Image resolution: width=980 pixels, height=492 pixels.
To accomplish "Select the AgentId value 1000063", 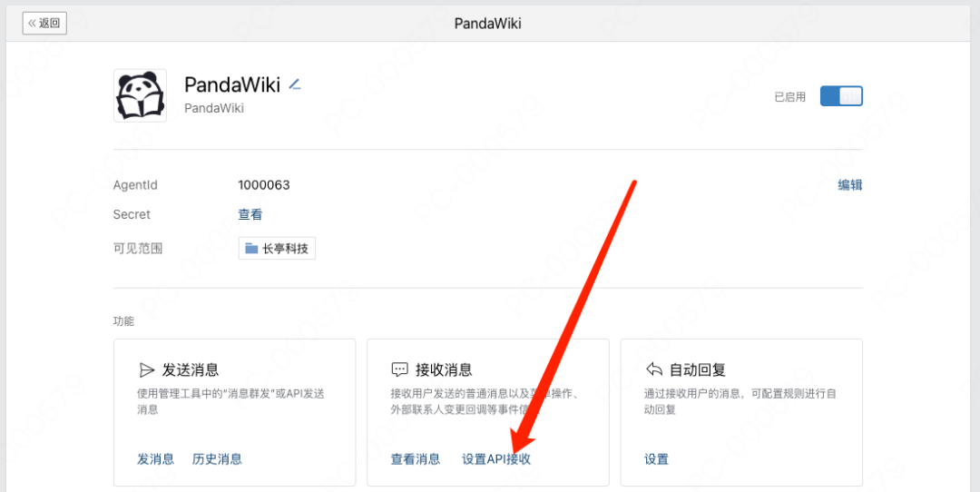I will coord(264,185).
